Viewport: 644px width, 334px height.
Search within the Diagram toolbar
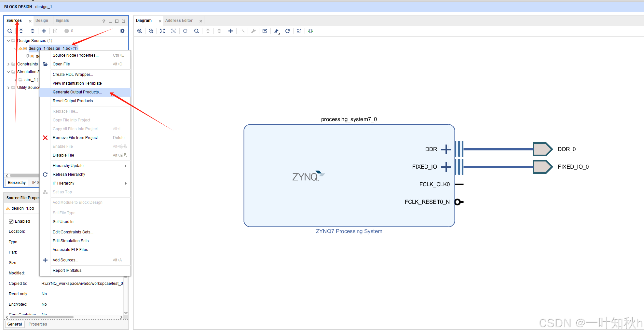197,31
